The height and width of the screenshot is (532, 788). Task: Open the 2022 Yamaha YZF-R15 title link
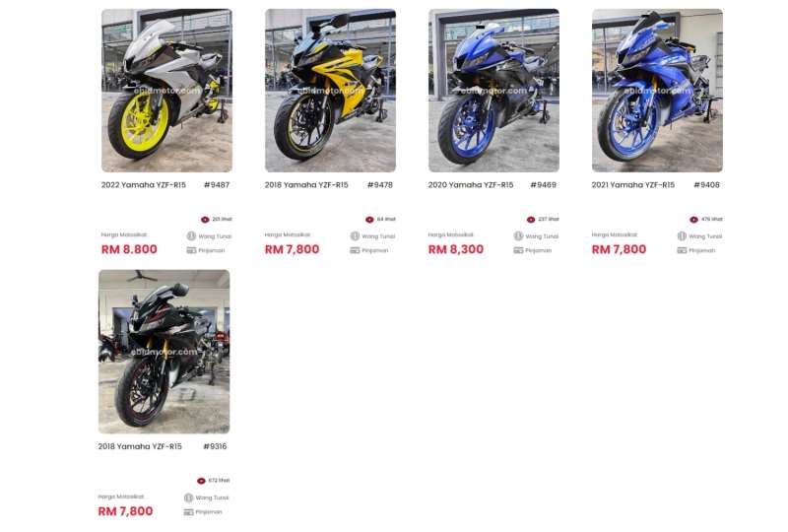pyautogui.click(x=144, y=185)
